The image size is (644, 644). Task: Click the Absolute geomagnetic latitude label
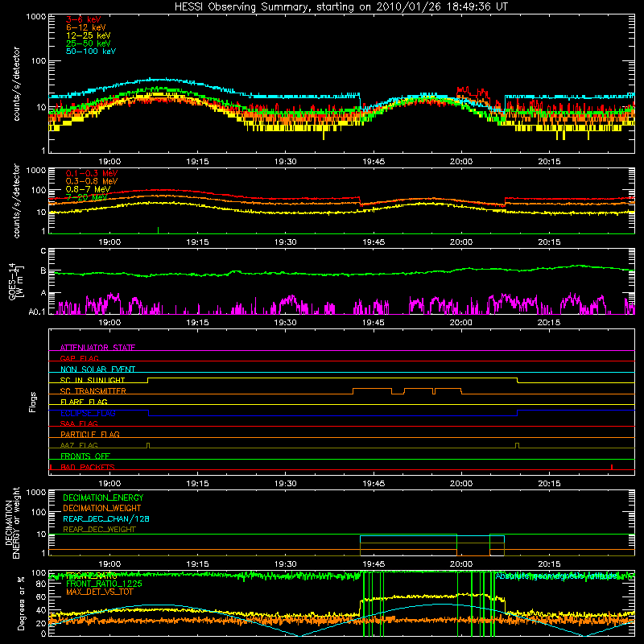coord(556,576)
